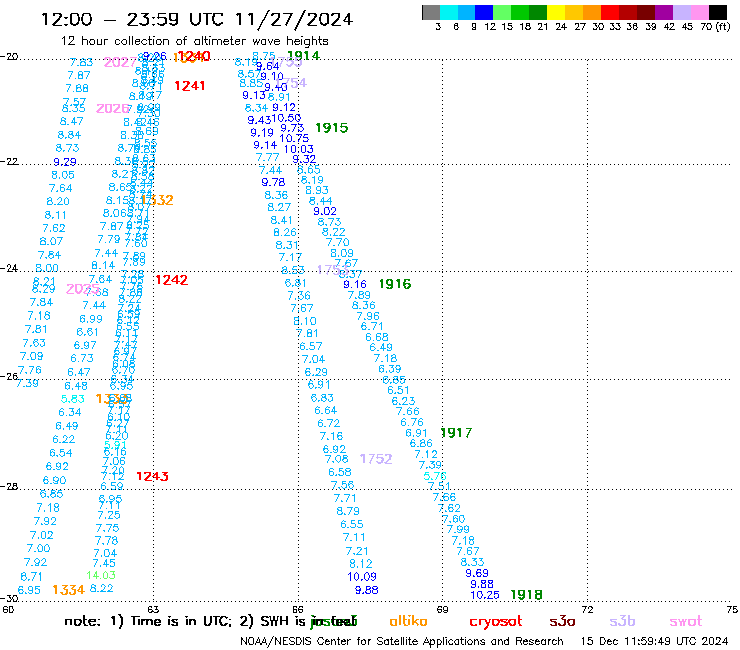Screen dimensions: 740x650
Task: Click the green wave height value '14.03'
Action: (x=101, y=575)
